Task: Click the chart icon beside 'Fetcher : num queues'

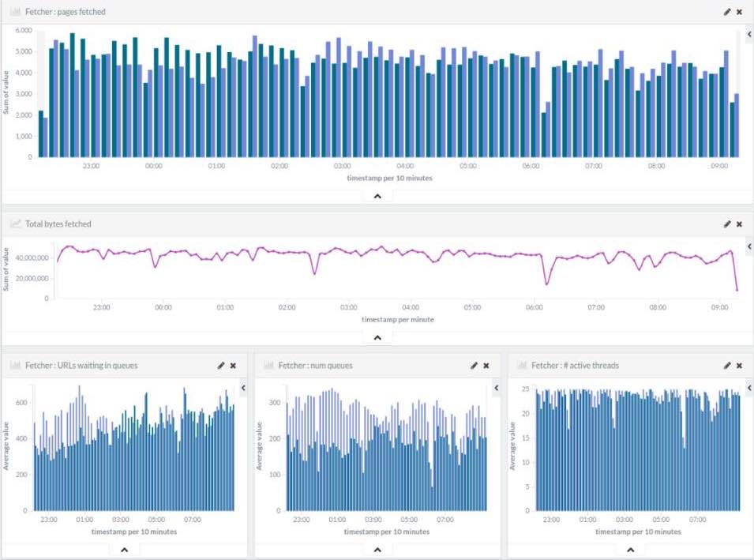Action: (268, 365)
